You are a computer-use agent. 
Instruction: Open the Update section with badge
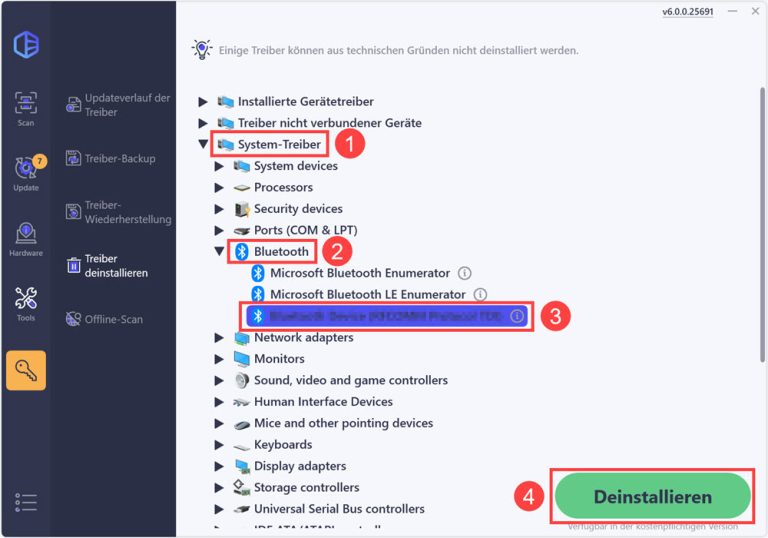(x=25, y=172)
